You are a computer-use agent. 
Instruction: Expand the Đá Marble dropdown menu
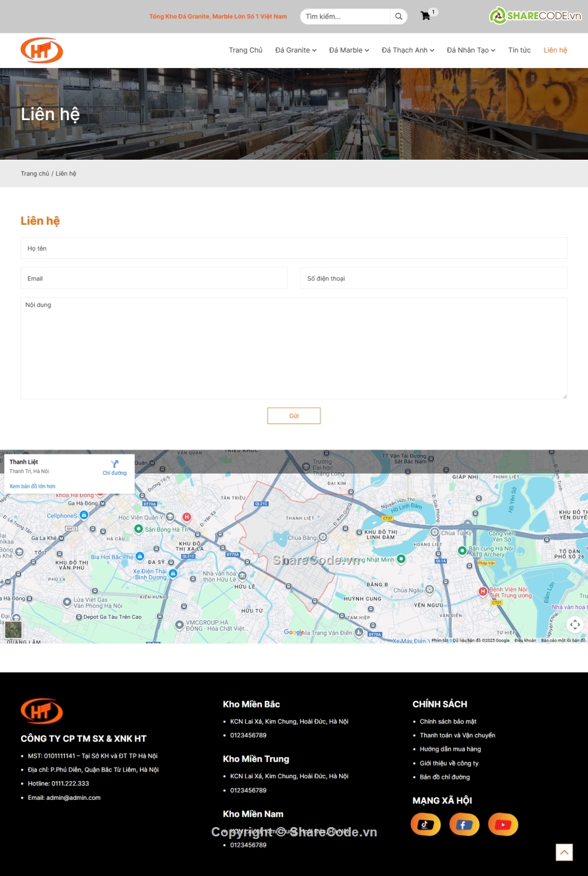[349, 50]
